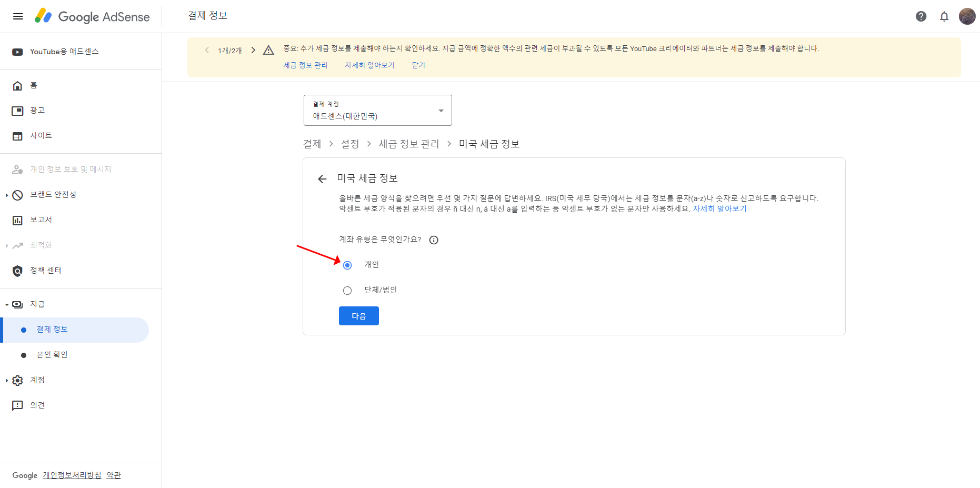Viewport: 980px width, 488px height.
Task: Click the YouTube icon in sidebar
Action: (x=17, y=52)
